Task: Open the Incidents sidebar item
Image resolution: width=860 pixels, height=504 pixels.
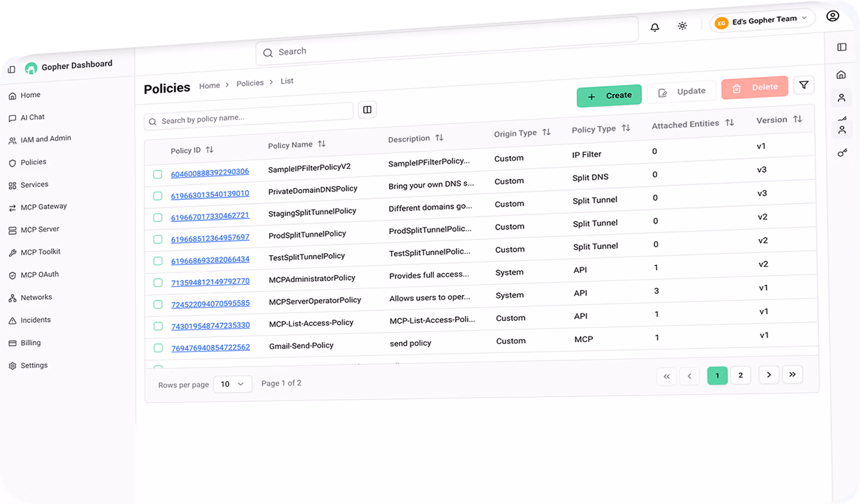Action: [30, 320]
